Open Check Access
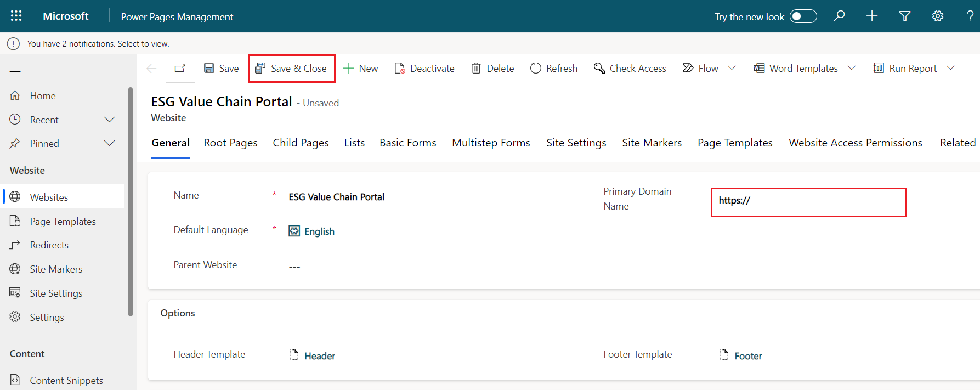This screenshot has width=980, height=390. 630,69
